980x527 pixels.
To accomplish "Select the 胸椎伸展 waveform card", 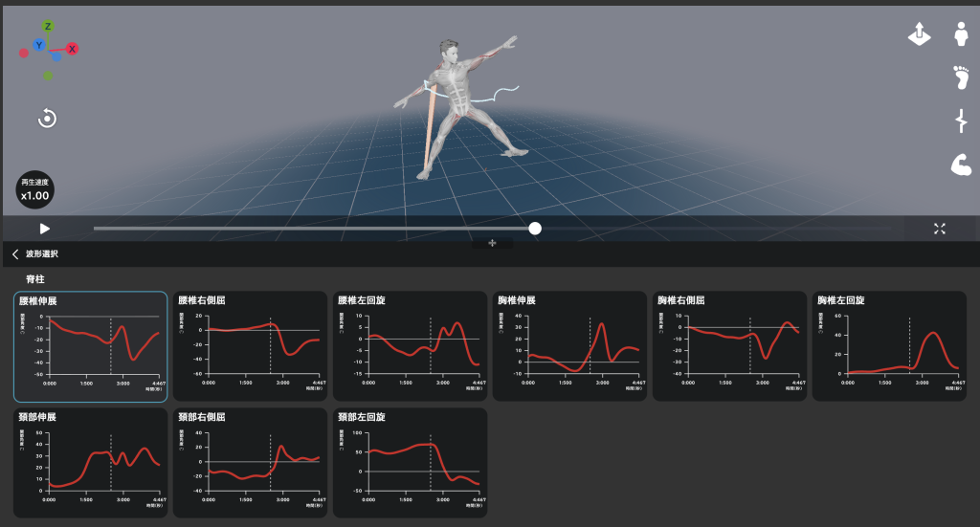I will coord(569,346).
